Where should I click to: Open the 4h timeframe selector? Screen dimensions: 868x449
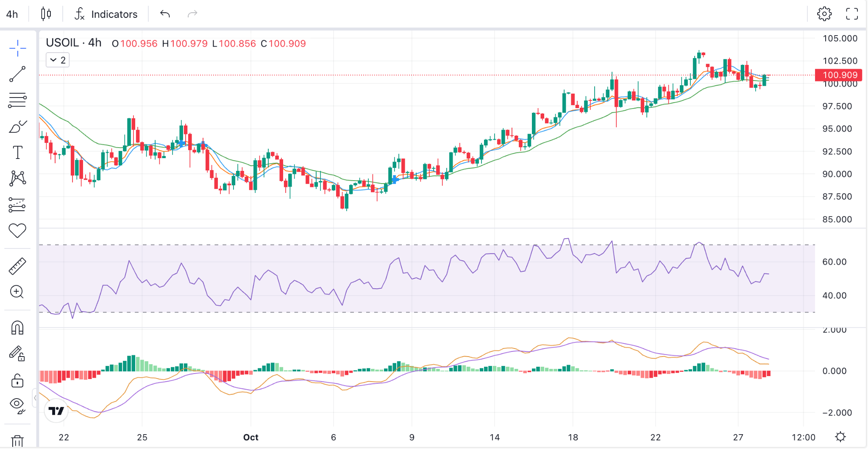12,14
